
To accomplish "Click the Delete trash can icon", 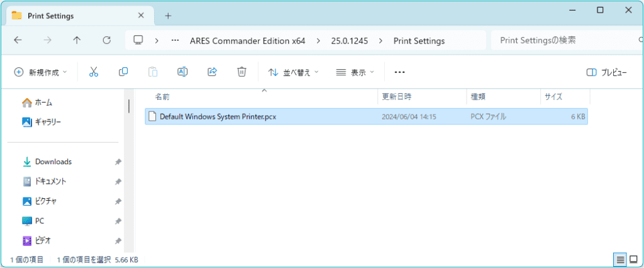I will point(242,72).
